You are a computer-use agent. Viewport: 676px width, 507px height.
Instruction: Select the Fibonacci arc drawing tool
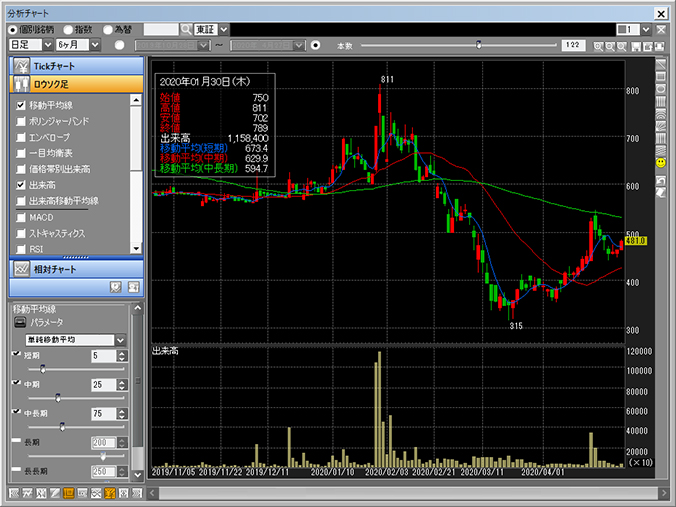660,114
